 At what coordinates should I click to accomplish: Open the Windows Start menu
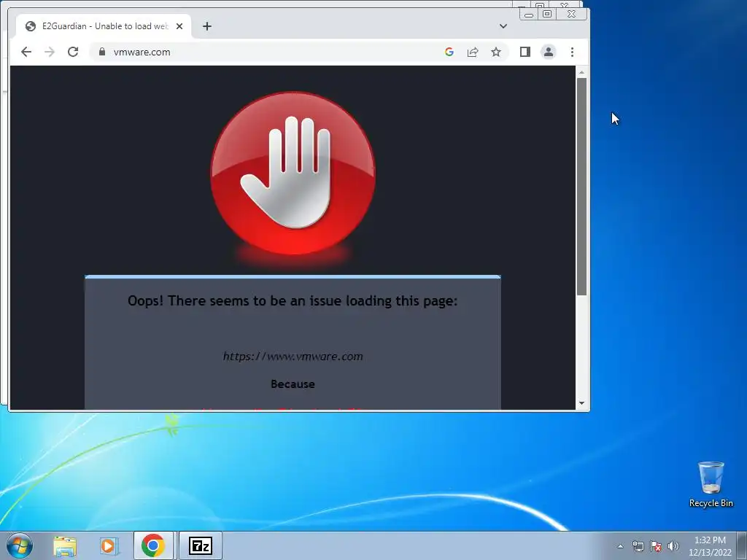coord(20,545)
